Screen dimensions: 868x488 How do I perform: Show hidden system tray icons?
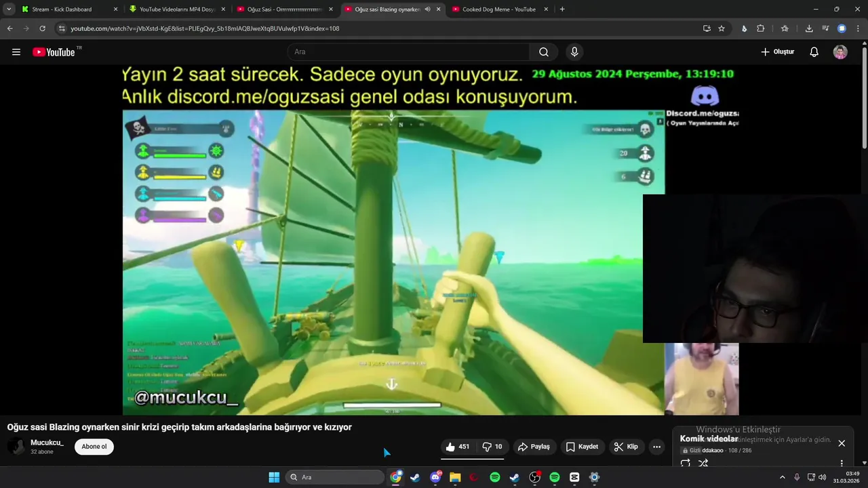click(x=782, y=477)
